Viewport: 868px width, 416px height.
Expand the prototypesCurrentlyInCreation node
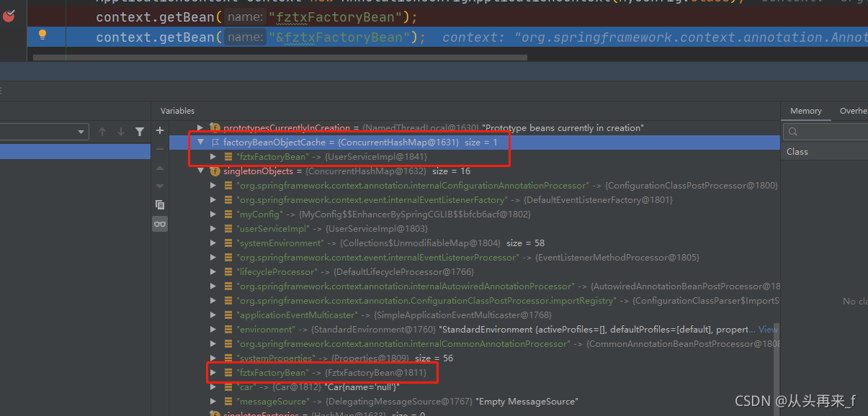201,128
